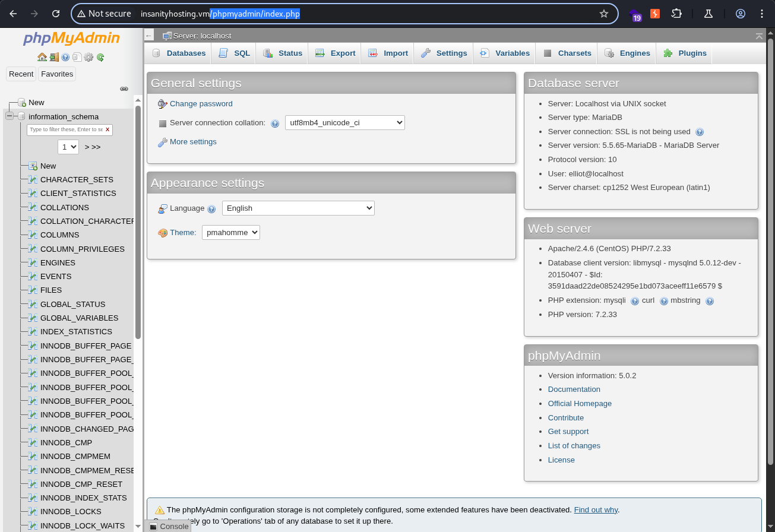The height and width of the screenshot is (532, 775).
Task: Click the Recent tables button
Action: (x=21, y=74)
